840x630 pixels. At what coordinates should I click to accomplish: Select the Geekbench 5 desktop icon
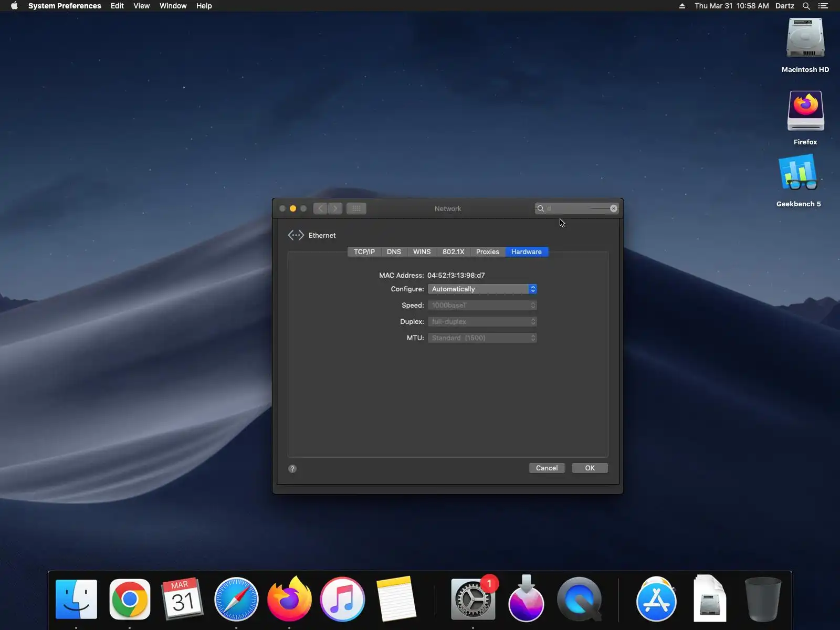point(799,172)
